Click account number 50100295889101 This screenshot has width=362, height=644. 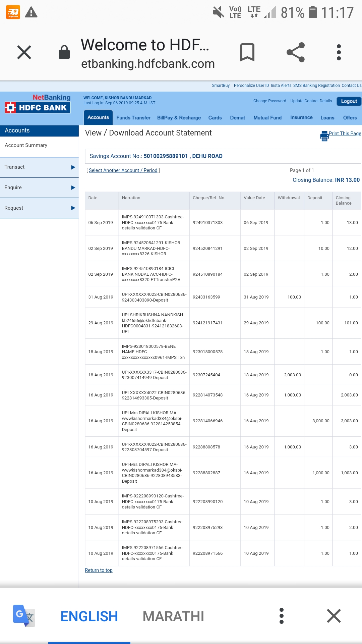tap(166, 156)
